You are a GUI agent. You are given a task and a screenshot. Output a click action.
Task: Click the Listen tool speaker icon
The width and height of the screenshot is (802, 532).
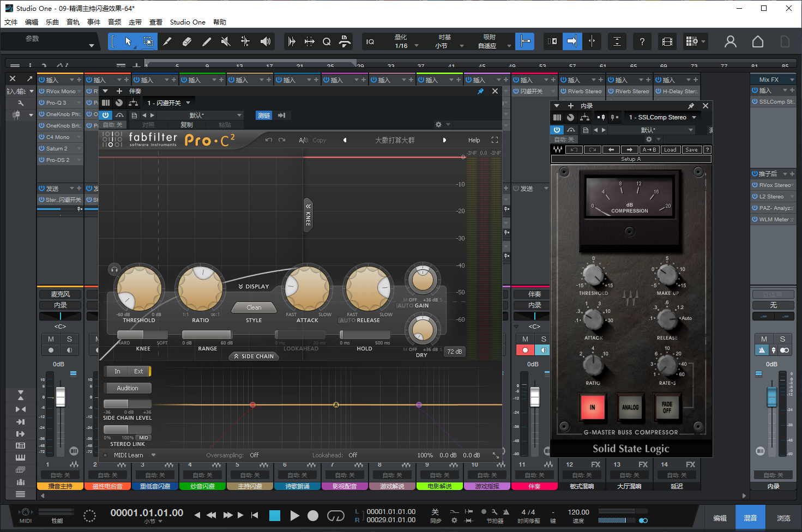point(266,41)
